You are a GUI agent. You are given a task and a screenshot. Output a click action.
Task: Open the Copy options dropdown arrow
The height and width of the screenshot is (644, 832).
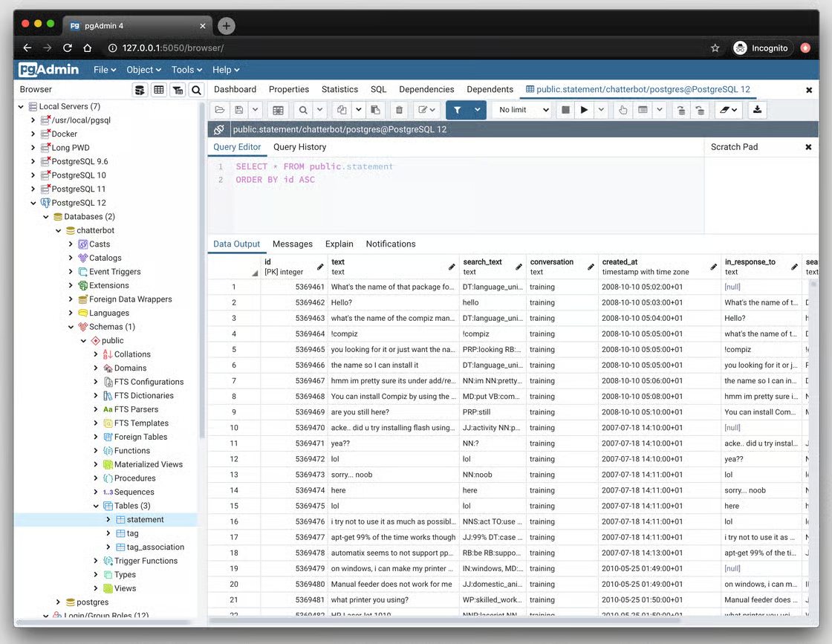[359, 110]
